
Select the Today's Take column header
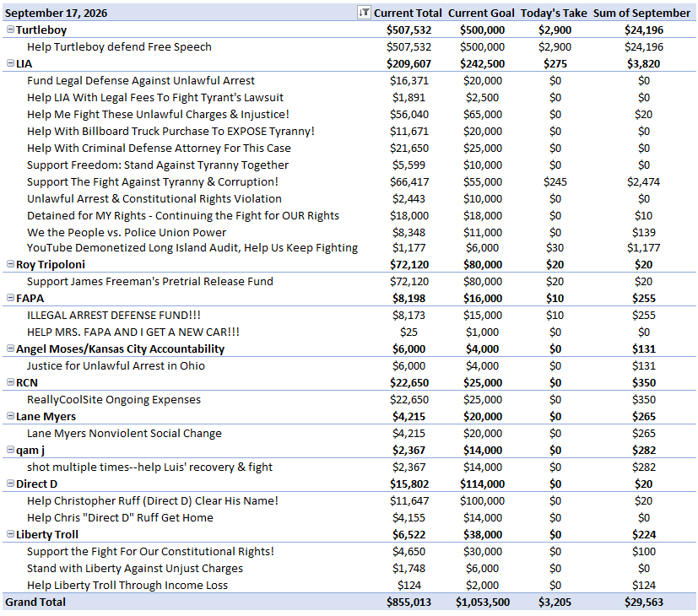pyautogui.click(x=554, y=13)
